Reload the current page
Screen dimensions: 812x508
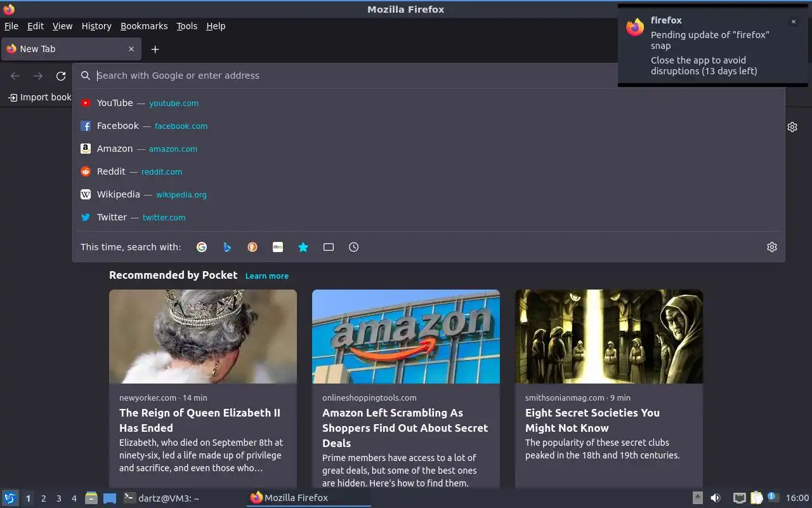(x=61, y=76)
